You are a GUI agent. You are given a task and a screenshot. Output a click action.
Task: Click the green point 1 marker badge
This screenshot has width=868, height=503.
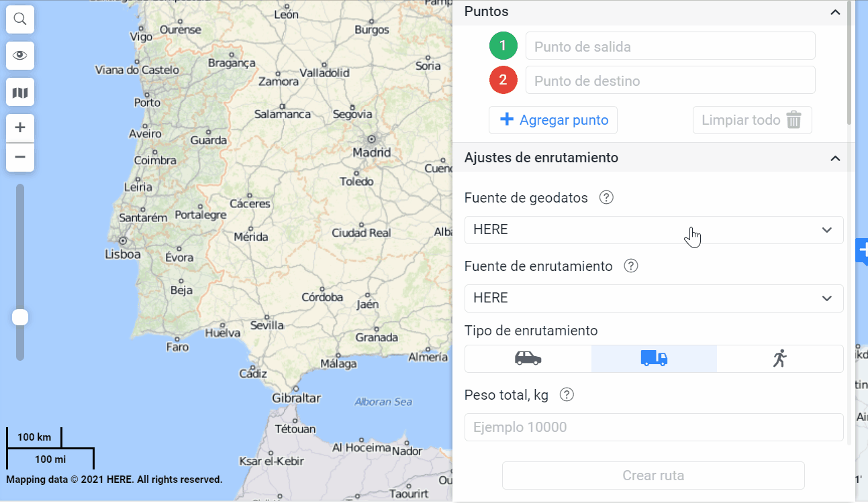coord(503,46)
